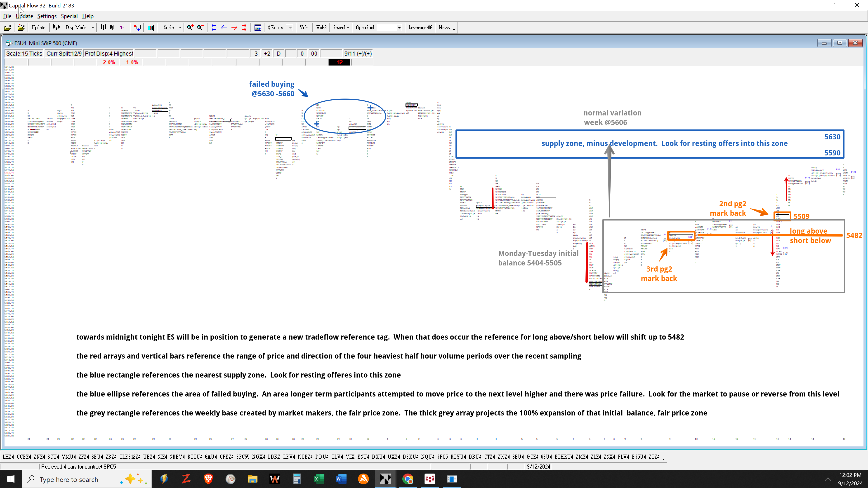Open the quote table grid icon

[x=258, y=28]
